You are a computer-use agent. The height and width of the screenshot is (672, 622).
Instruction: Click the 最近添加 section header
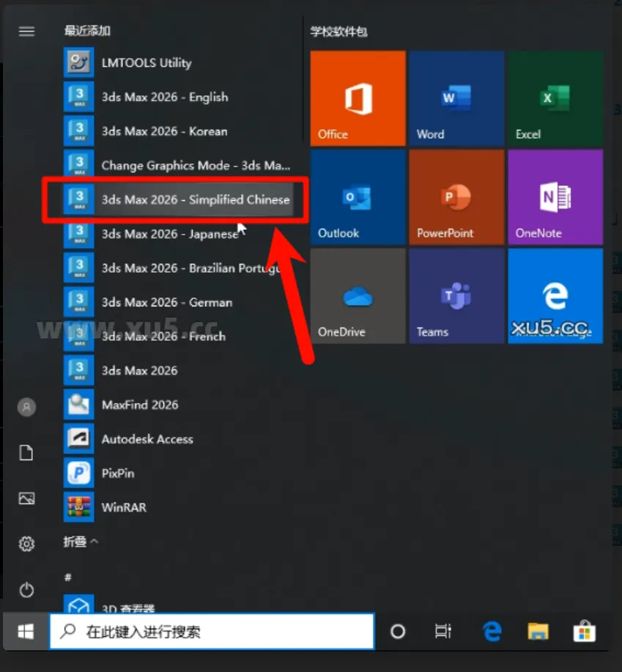[x=87, y=31]
